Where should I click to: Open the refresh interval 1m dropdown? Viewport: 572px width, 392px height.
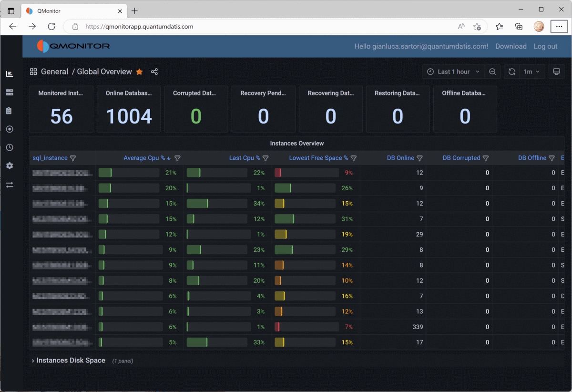click(x=531, y=72)
